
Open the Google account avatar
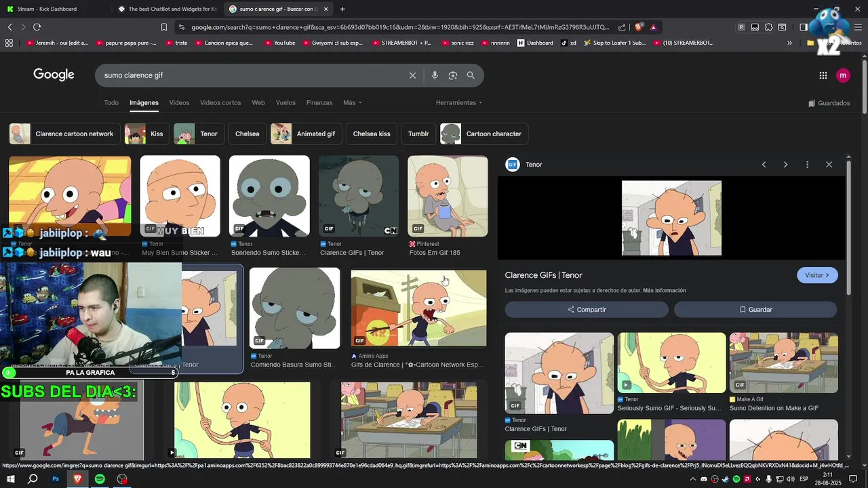coord(843,75)
